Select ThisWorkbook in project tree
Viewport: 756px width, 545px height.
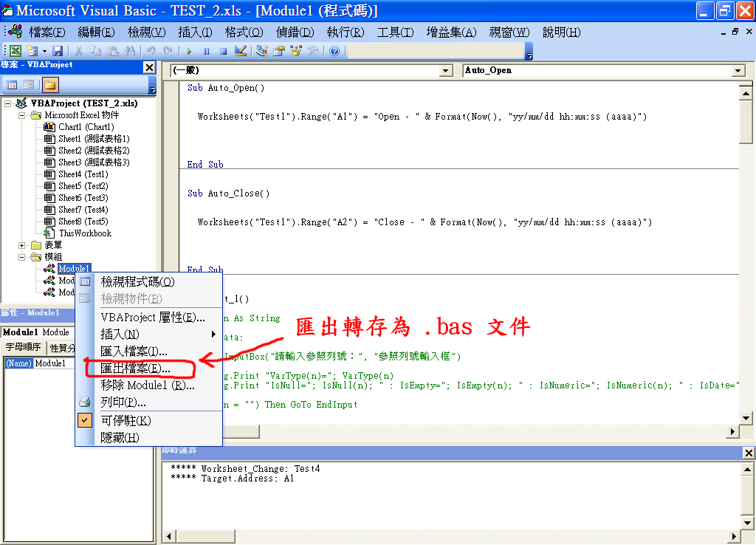point(85,233)
